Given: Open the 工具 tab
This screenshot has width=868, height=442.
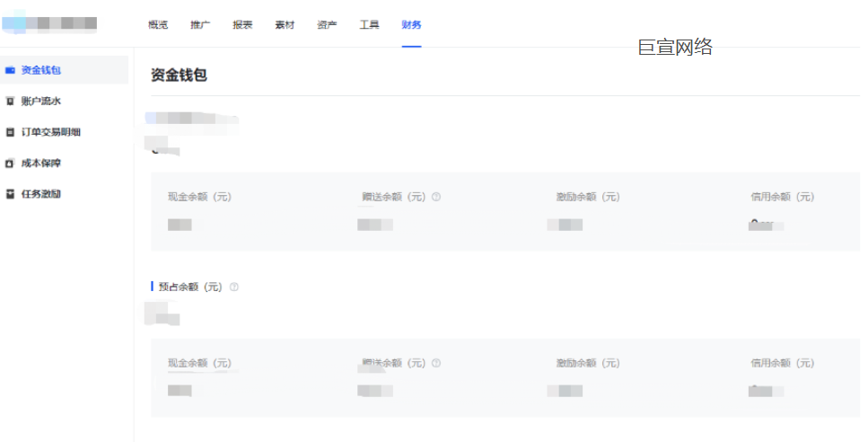Looking at the screenshot, I should pyautogui.click(x=369, y=24).
